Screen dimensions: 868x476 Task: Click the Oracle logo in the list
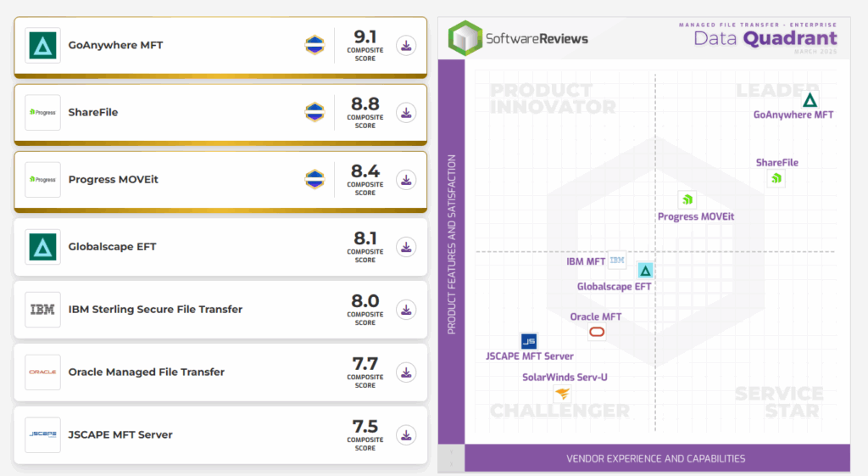tap(42, 372)
